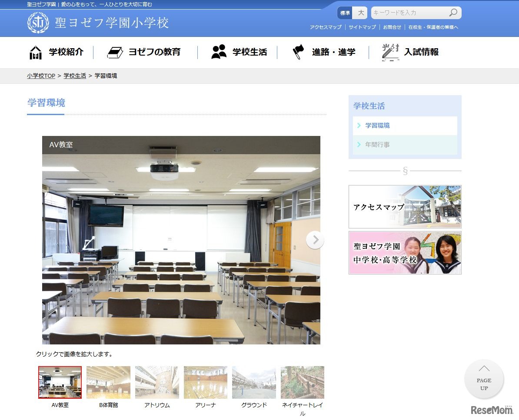
Task: Select the B体育館 thumbnail
Action: (108, 382)
